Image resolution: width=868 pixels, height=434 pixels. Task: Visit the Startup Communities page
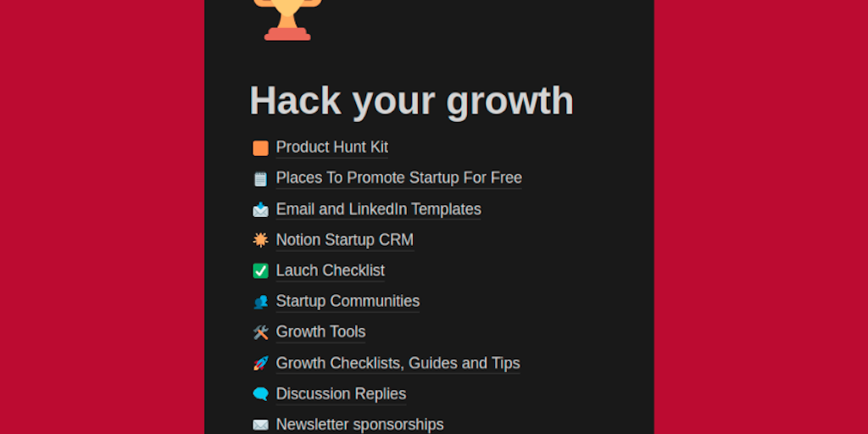coord(348,301)
